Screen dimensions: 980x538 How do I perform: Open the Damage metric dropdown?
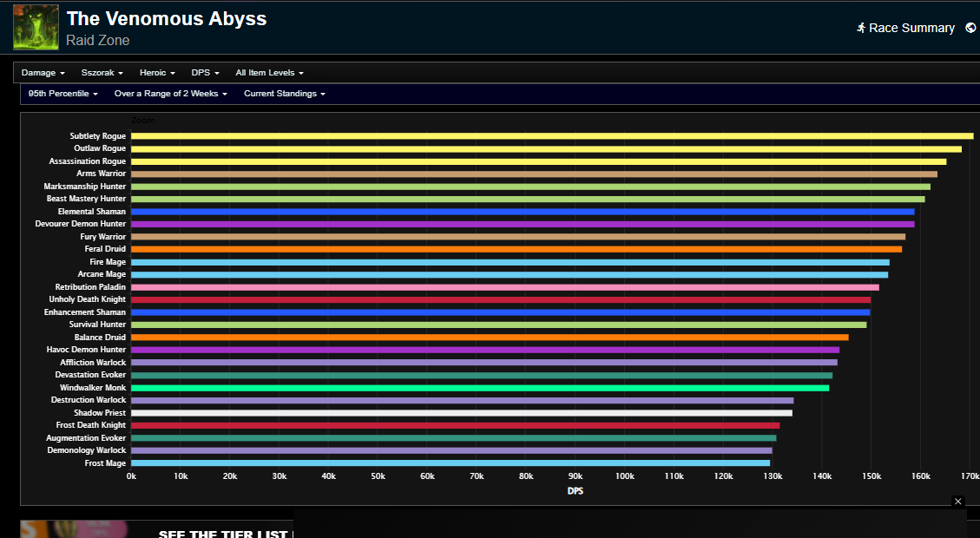click(43, 73)
